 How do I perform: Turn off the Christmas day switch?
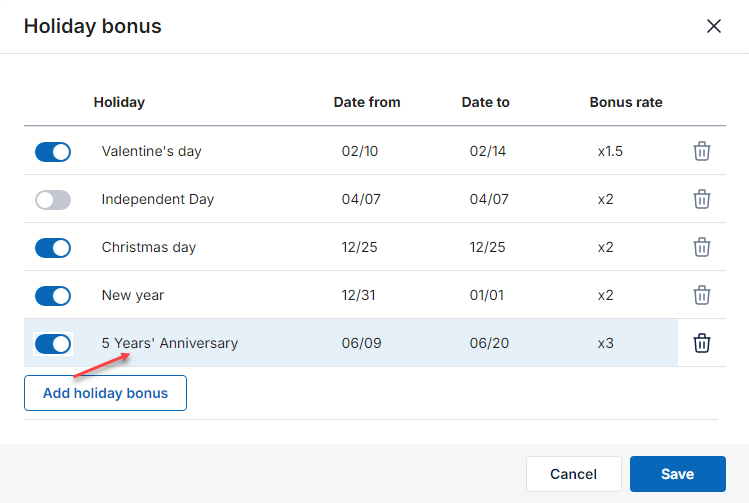tap(53, 248)
